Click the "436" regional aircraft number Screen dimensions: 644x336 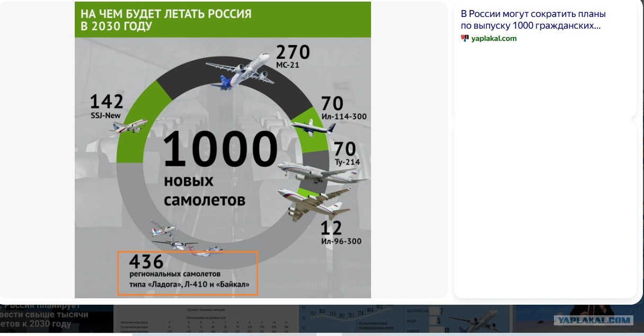tap(146, 262)
